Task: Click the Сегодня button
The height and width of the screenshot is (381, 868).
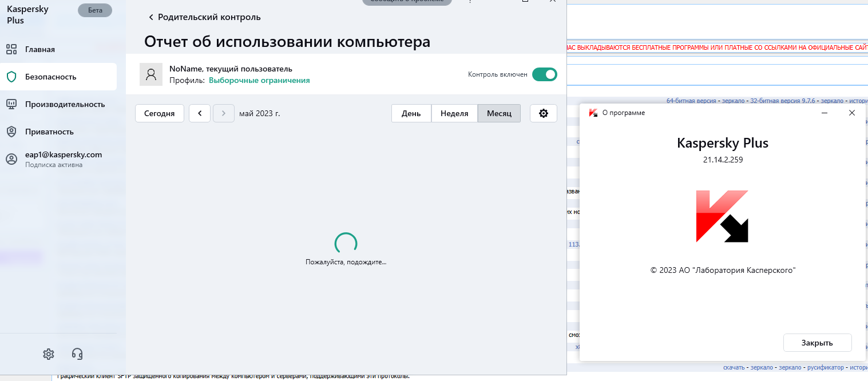Action: click(159, 113)
